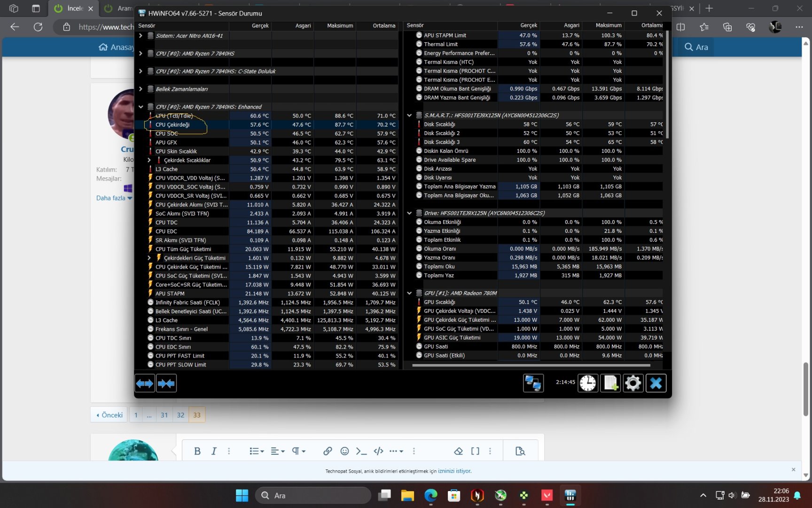Open text alignment dropdown in reply editor

click(x=278, y=451)
